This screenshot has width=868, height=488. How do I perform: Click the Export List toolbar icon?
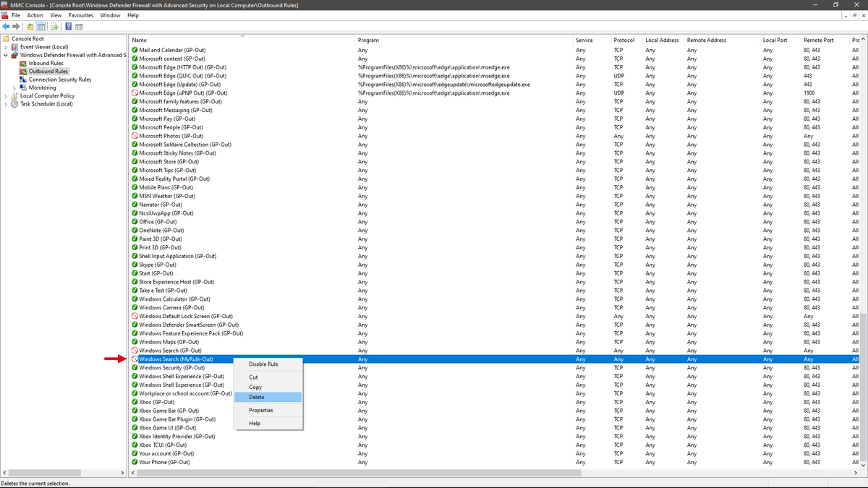click(54, 26)
